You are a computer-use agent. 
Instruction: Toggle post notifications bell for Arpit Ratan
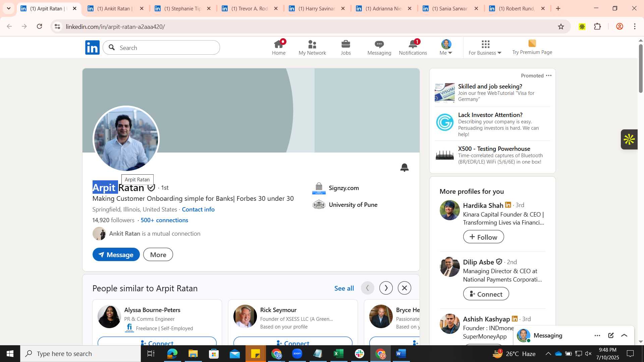[405, 167]
